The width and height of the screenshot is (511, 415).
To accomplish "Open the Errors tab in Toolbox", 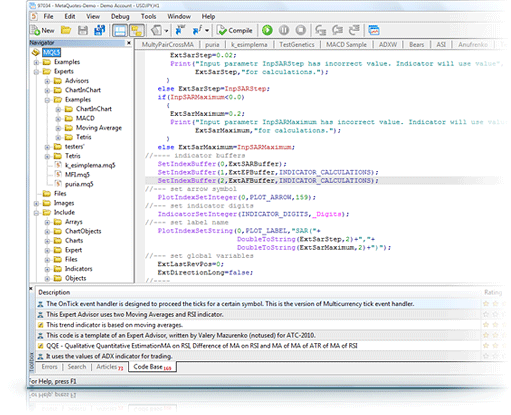I will [x=49, y=367].
